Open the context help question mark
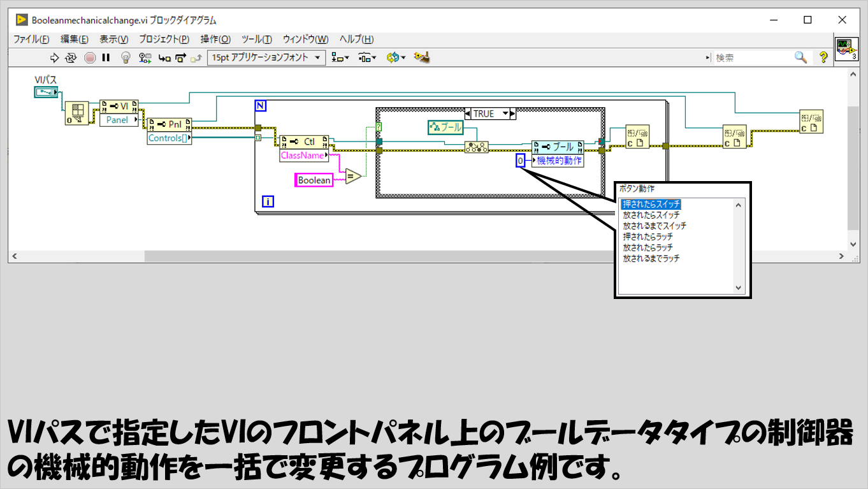Viewport: 868px width, 489px height. [823, 57]
